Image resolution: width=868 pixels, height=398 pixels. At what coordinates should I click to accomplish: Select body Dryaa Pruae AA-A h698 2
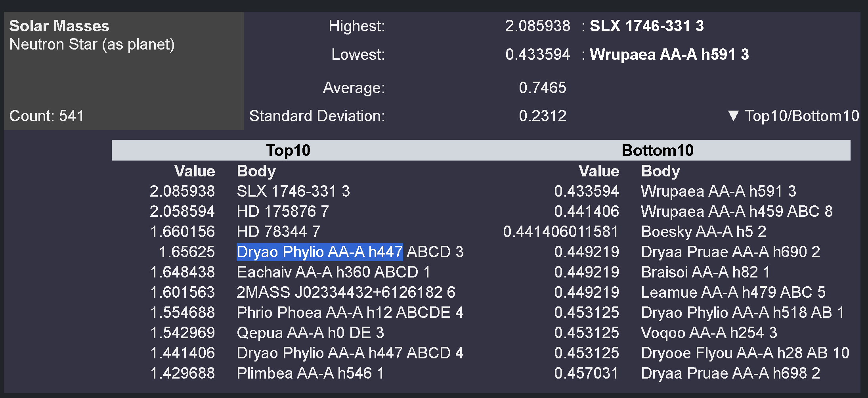coord(730,373)
